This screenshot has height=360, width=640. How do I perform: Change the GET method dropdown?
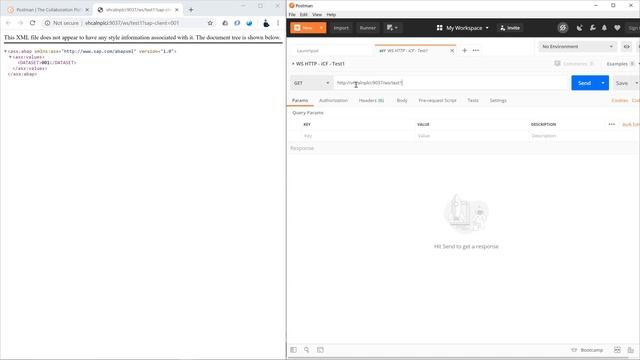311,83
